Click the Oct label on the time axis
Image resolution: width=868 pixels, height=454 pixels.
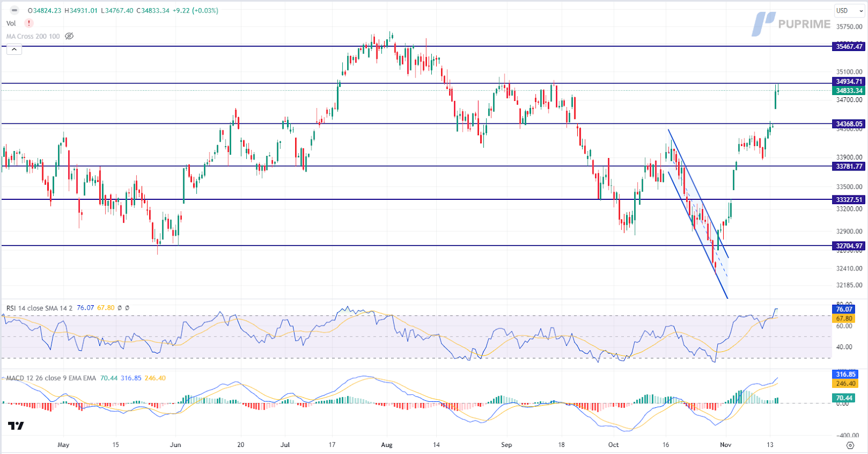click(614, 445)
